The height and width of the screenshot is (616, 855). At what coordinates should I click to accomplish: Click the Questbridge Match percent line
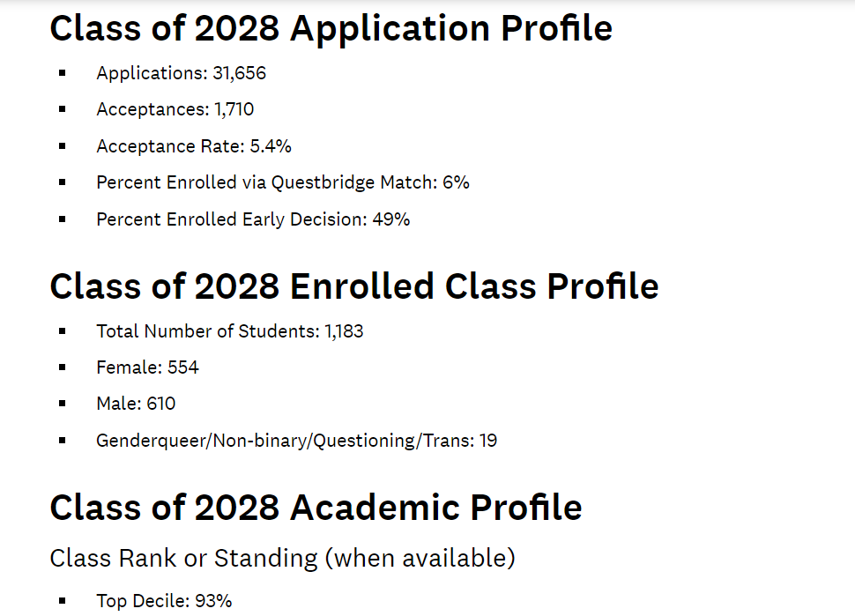pos(282,182)
